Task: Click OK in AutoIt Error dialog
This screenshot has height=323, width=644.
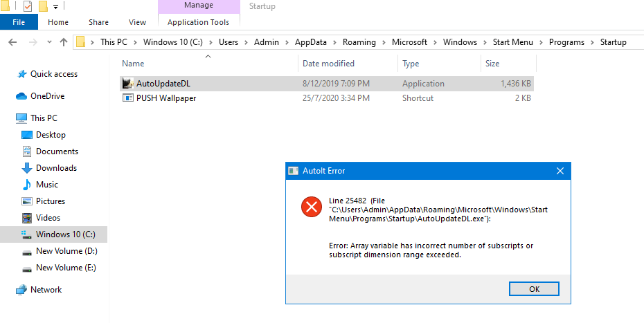Action: click(x=534, y=289)
